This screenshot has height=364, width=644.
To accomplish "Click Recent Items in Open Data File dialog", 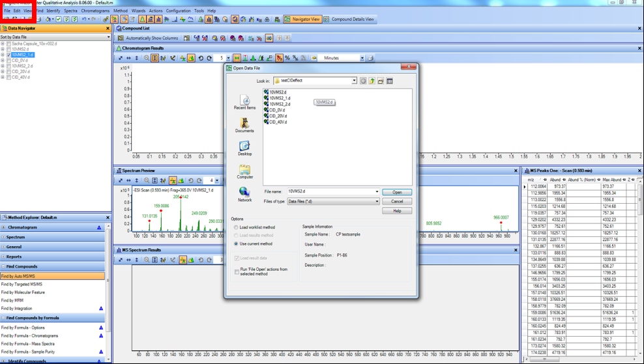I will (x=244, y=101).
